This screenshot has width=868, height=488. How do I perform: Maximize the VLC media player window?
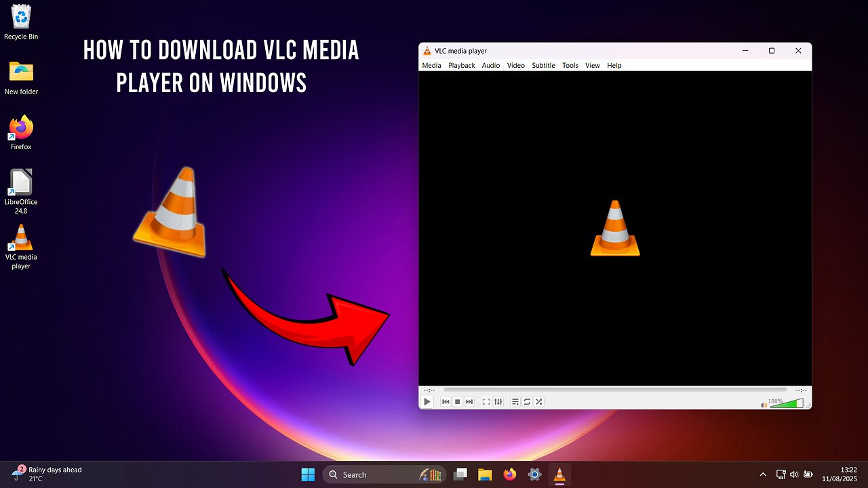[x=772, y=51]
